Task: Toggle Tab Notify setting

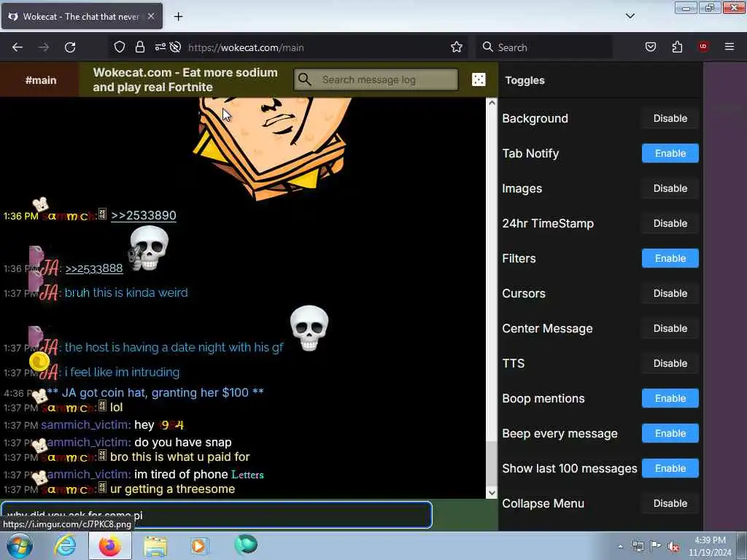Action: pos(670,153)
